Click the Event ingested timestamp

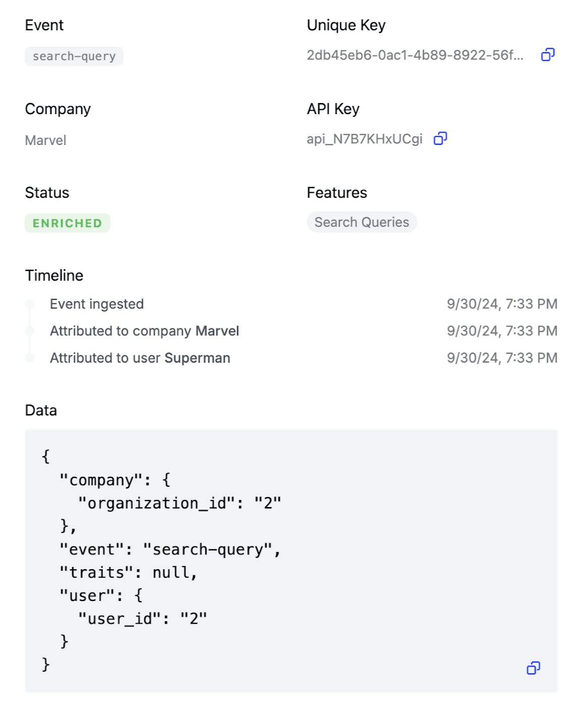point(502,304)
